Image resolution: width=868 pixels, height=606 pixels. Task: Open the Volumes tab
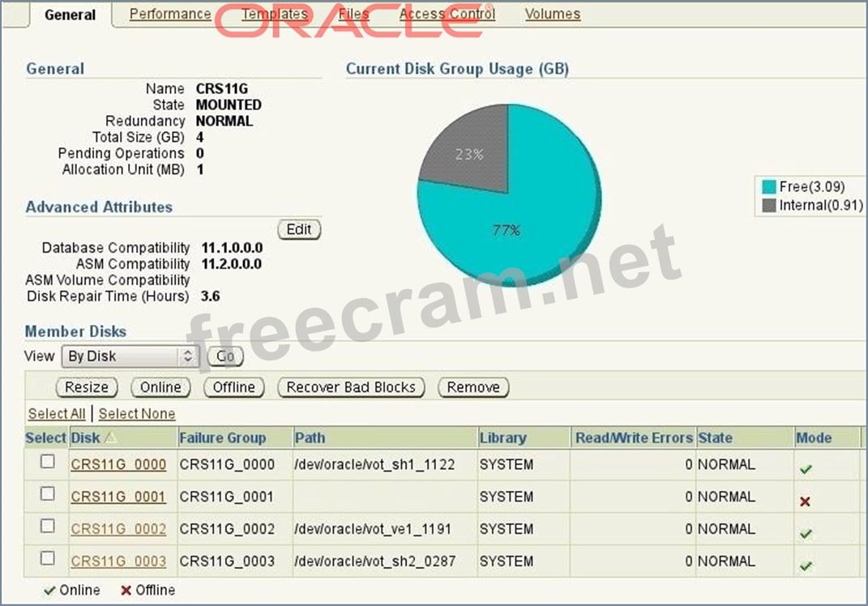[x=553, y=14]
